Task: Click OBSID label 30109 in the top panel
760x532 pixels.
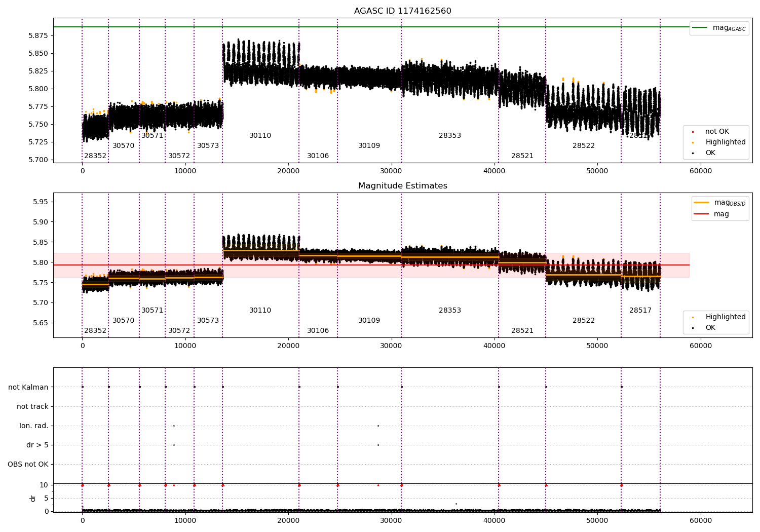Action: click(369, 145)
